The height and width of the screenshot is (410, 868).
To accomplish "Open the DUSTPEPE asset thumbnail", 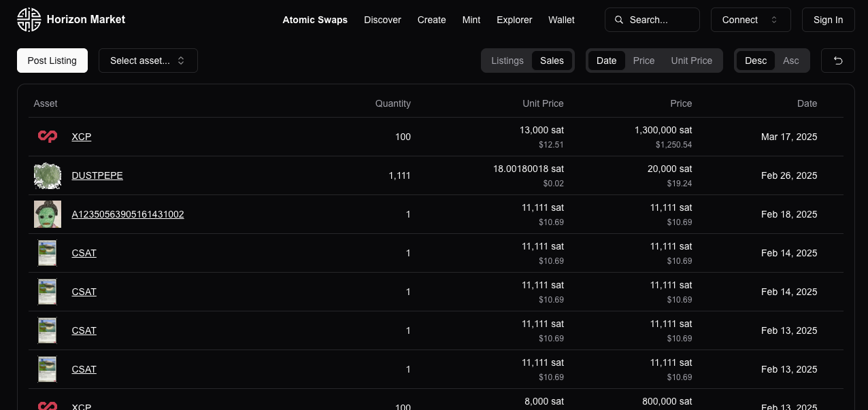I will tap(48, 175).
